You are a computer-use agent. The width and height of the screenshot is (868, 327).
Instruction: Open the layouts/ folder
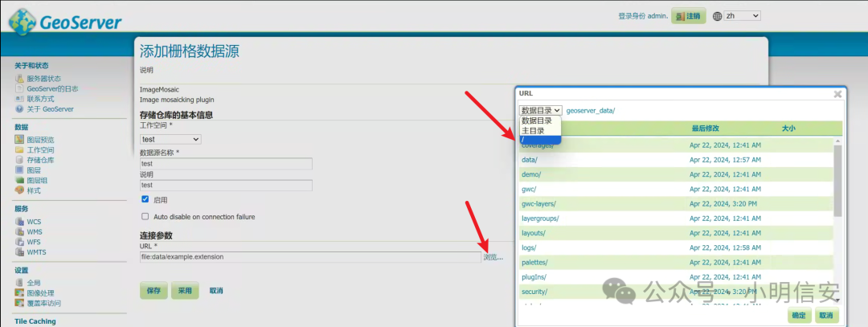pyautogui.click(x=534, y=233)
